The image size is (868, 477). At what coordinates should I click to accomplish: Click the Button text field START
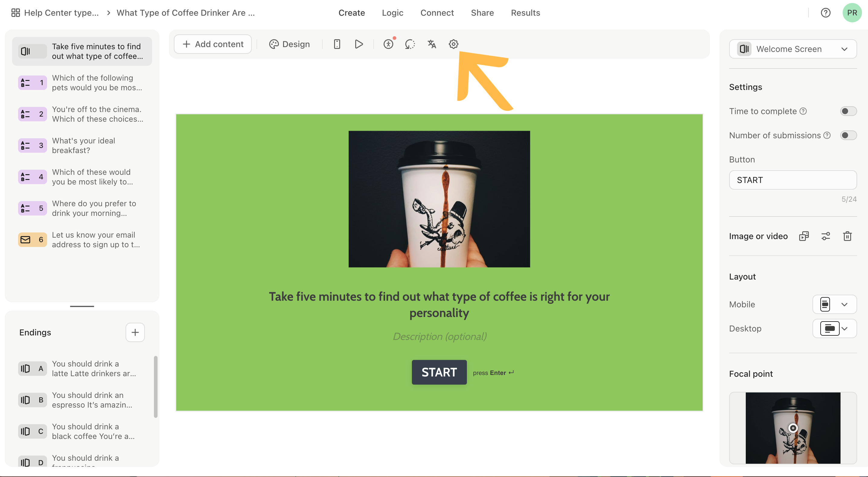[793, 180]
